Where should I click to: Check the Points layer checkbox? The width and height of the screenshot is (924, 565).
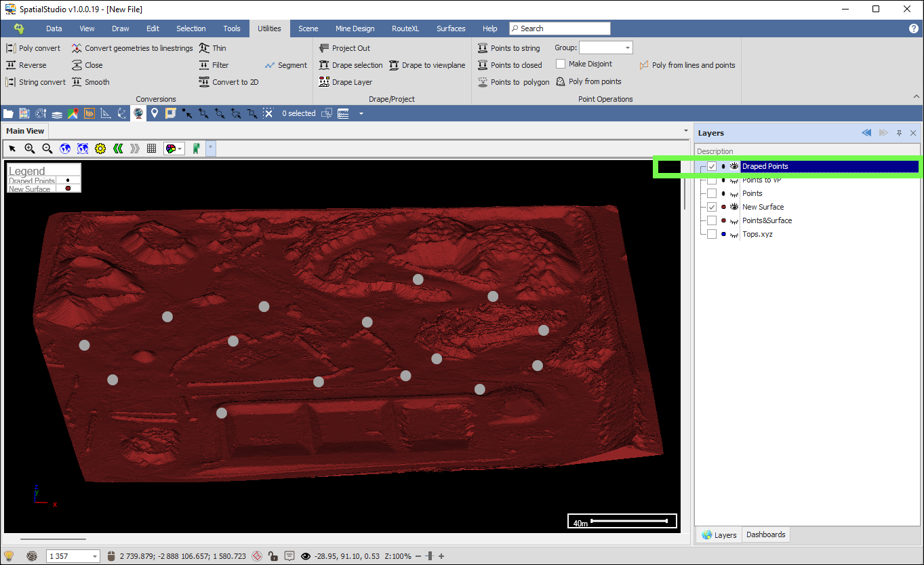(712, 193)
